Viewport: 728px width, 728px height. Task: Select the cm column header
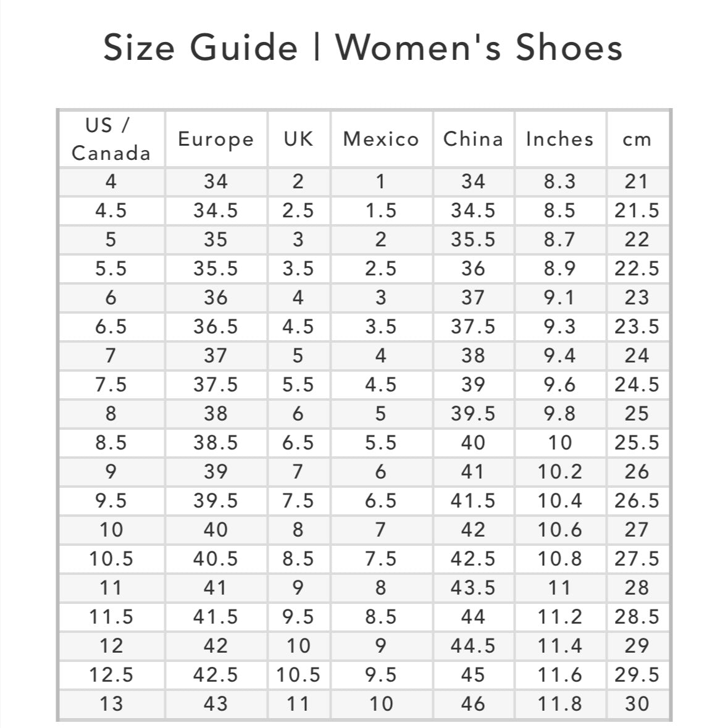click(x=637, y=139)
